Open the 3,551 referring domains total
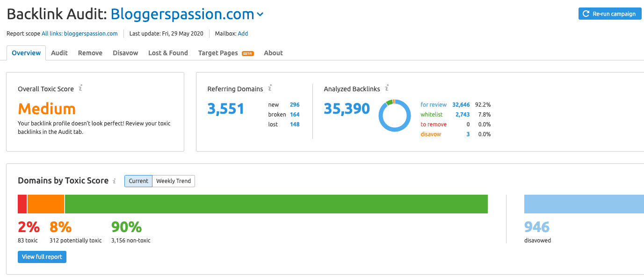The image size is (644, 278). pos(226,109)
